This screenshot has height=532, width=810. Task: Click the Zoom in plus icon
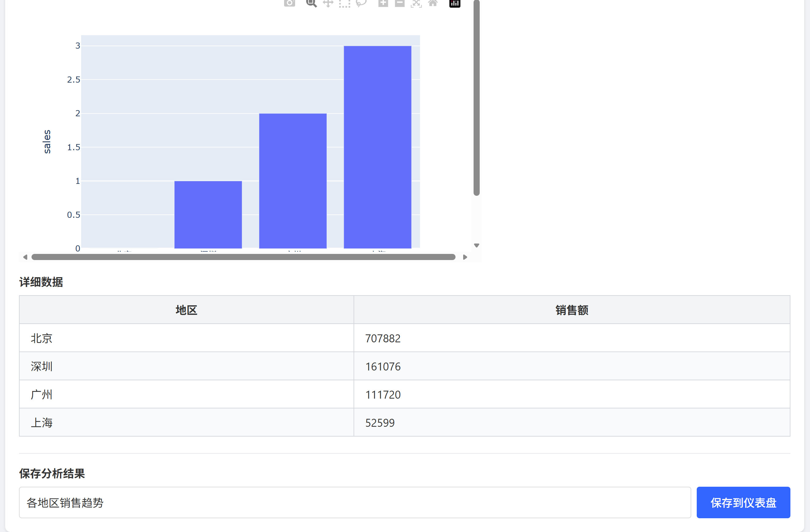coord(383,3)
